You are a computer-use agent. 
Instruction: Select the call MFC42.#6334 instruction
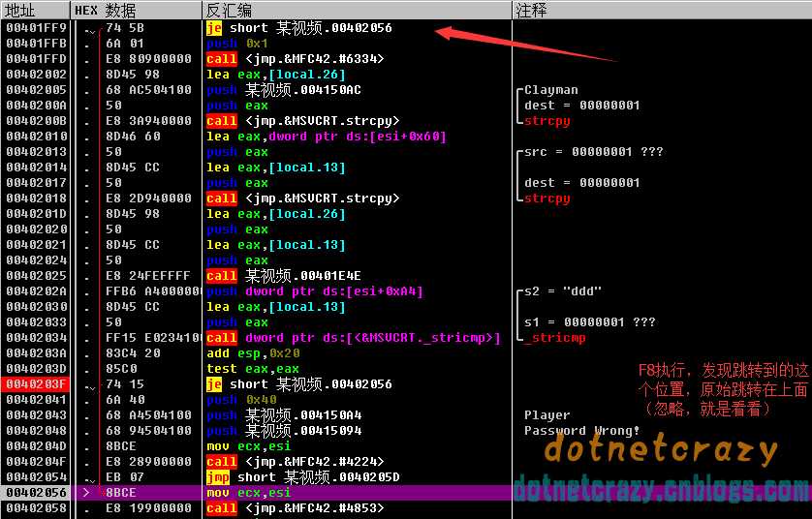click(296, 58)
